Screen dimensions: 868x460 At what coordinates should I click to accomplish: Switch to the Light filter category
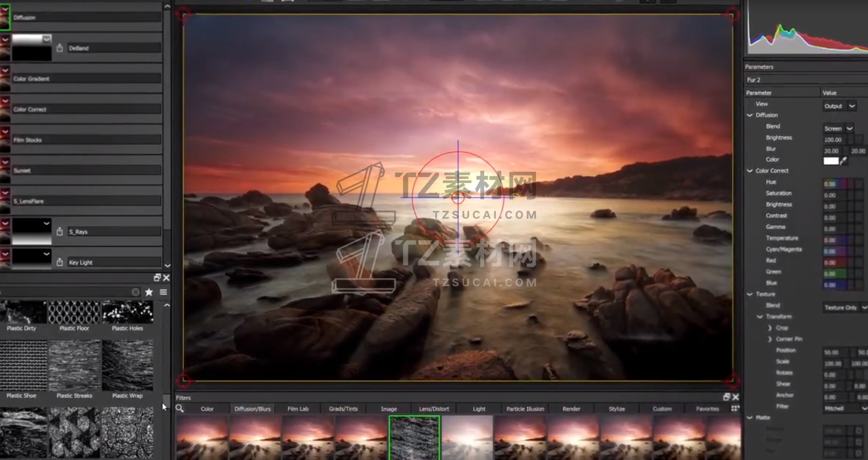click(x=479, y=408)
